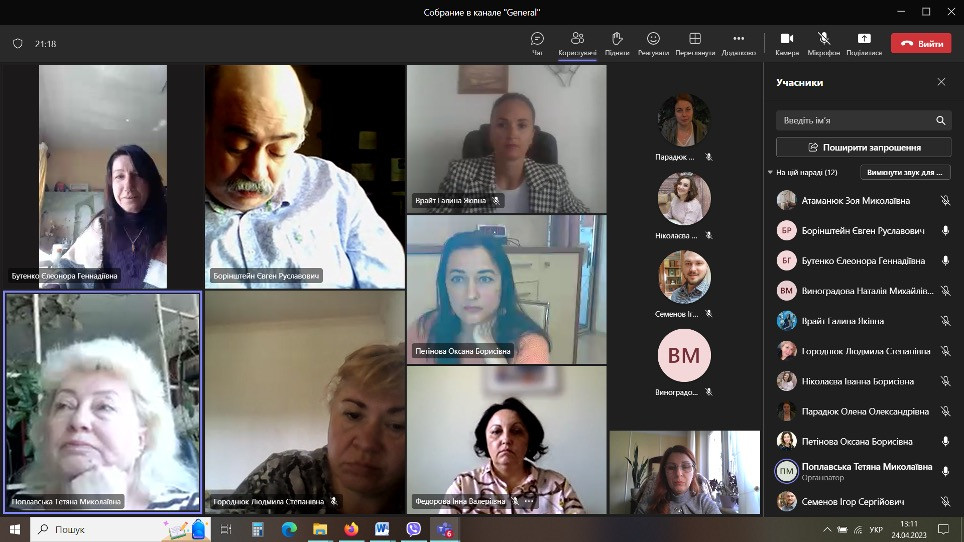Toggle mic icon for Врайт Галина Яківна
964x542 pixels.
point(946,321)
